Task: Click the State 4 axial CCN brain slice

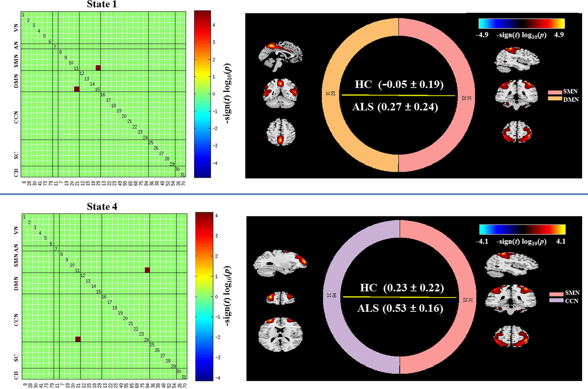Action: click(280, 334)
